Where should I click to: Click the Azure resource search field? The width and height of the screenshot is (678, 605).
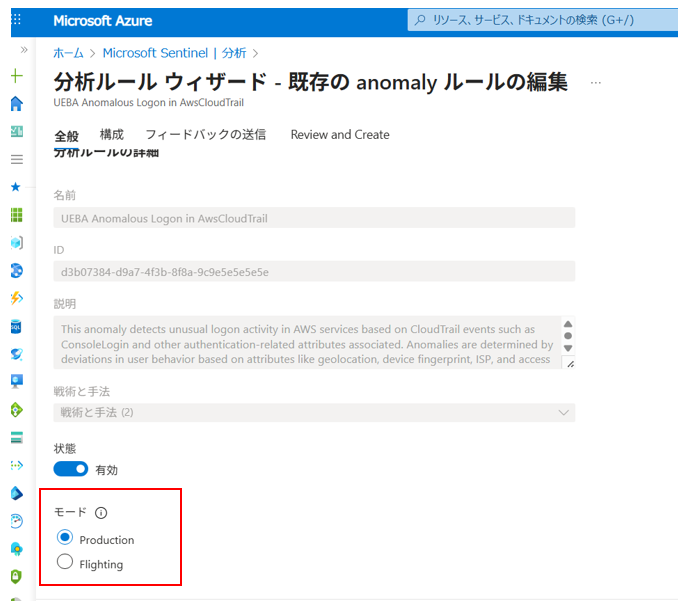click(540, 20)
